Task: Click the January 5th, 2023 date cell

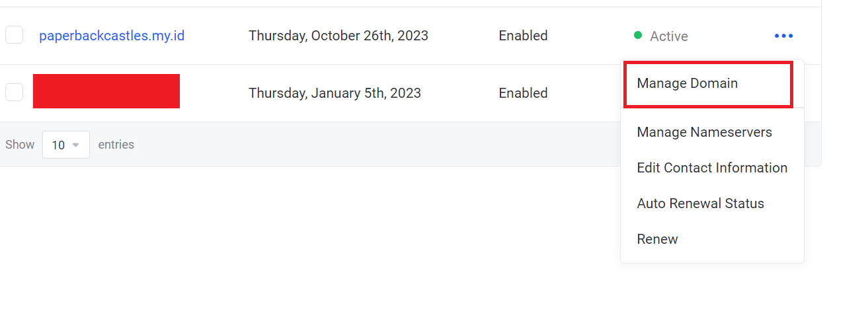Action: (335, 93)
